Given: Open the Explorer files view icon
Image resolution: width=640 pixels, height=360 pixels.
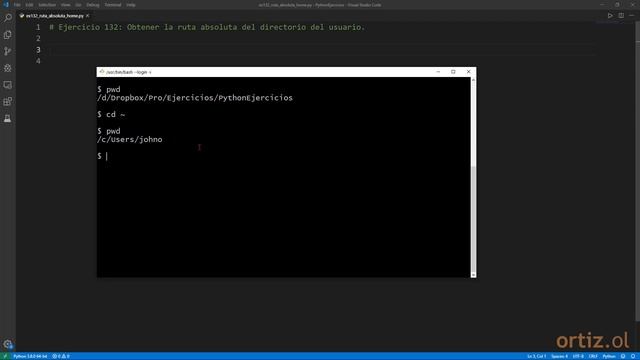Looking at the screenshot, I should pyautogui.click(x=8, y=35).
